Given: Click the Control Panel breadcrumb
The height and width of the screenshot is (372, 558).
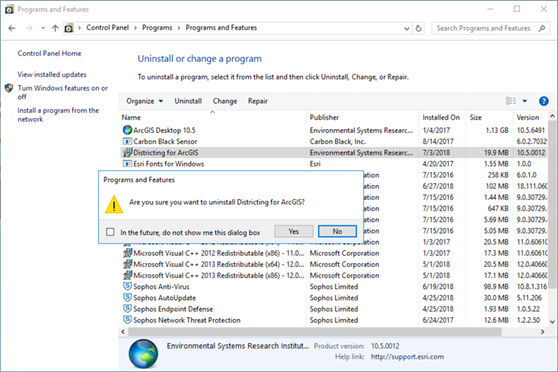Looking at the screenshot, I should (107, 28).
